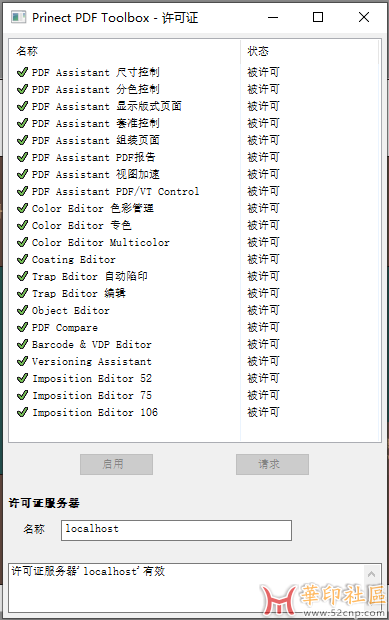The height and width of the screenshot is (620, 389).
Task: Click the 启用 button
Action: click(116, 464)
